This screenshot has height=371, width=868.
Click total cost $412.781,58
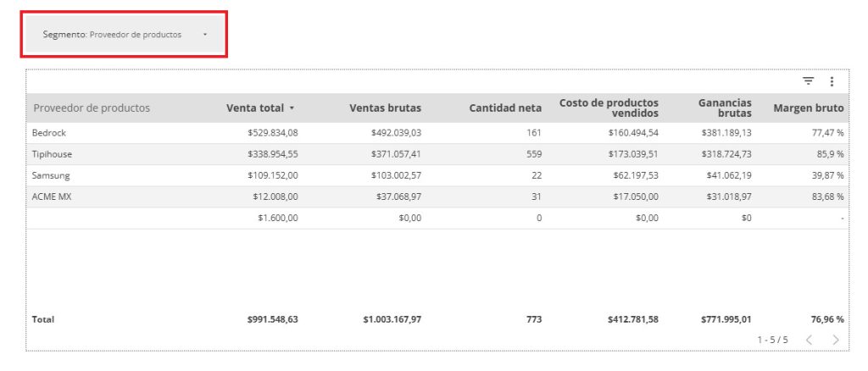pos(632,319)
